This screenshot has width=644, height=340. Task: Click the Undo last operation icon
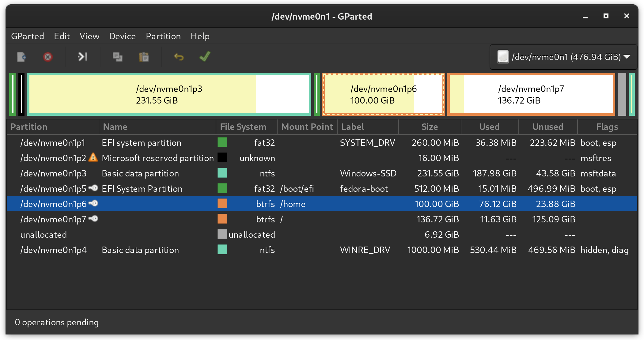point(179,57)
